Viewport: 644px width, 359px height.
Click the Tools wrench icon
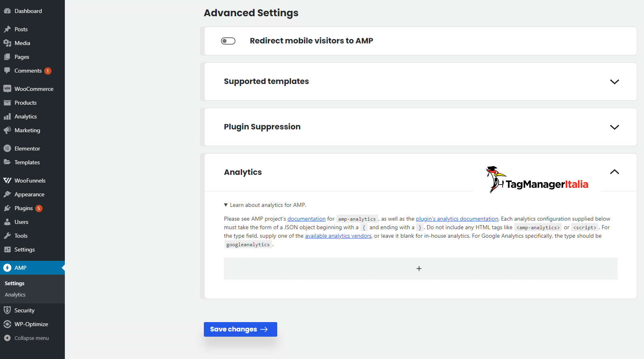coord(7,236)
